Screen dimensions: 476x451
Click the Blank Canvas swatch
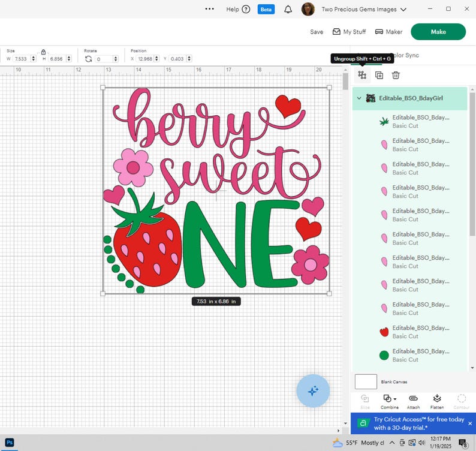366,381
